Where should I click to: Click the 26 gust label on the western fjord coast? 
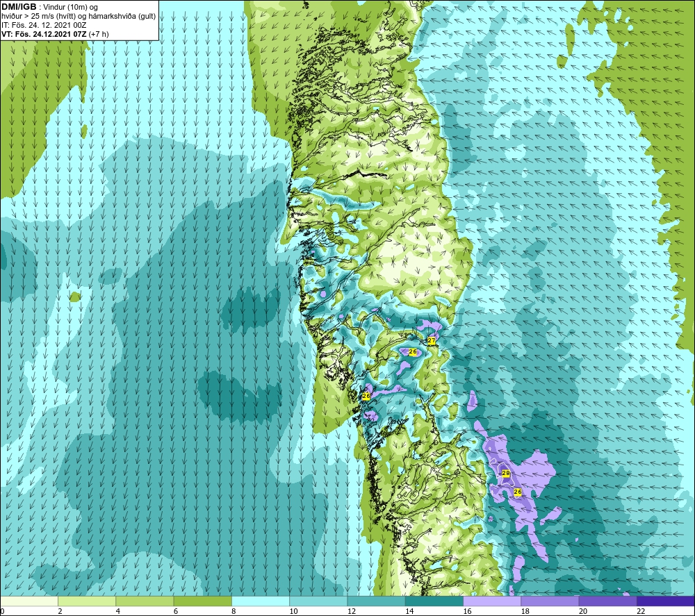click(366, 396)
